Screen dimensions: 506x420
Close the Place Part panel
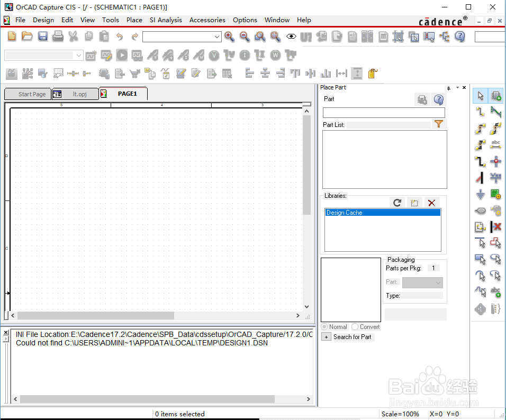(x=464, y=87)
